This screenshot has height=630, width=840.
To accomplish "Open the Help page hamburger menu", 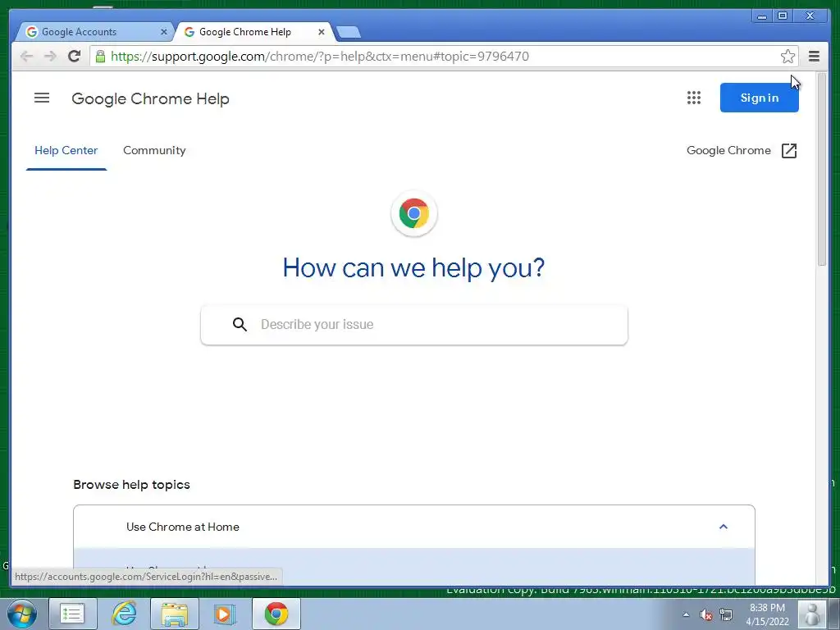I will 42,98.
